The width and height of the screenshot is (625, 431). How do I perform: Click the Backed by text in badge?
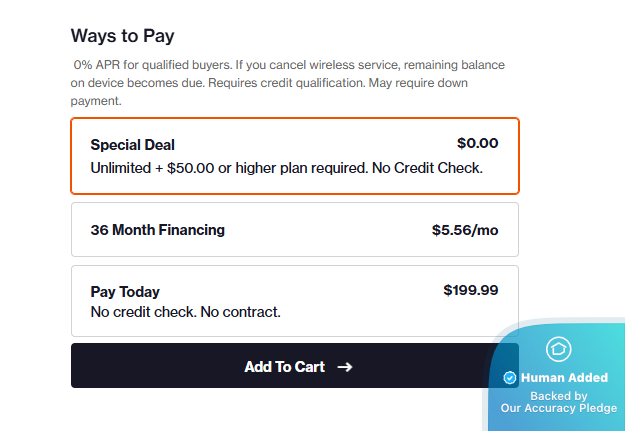pyautogui.click(x=558, y=396)
